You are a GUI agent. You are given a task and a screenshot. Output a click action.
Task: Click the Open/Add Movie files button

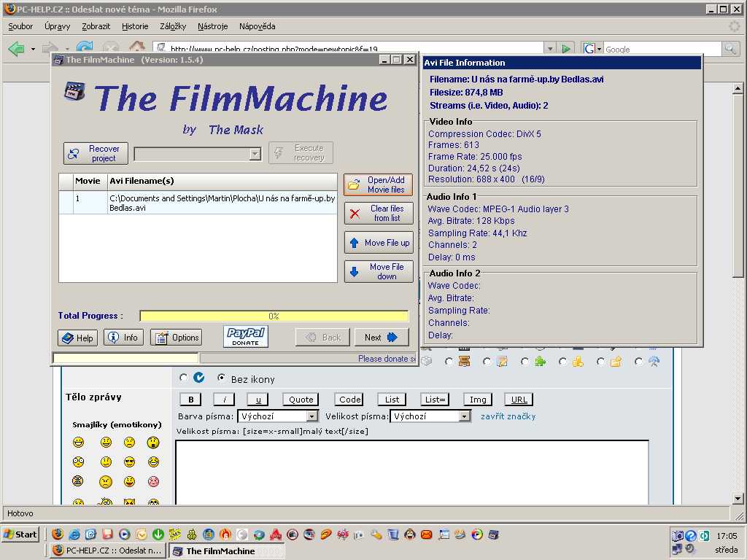point(378,184)
